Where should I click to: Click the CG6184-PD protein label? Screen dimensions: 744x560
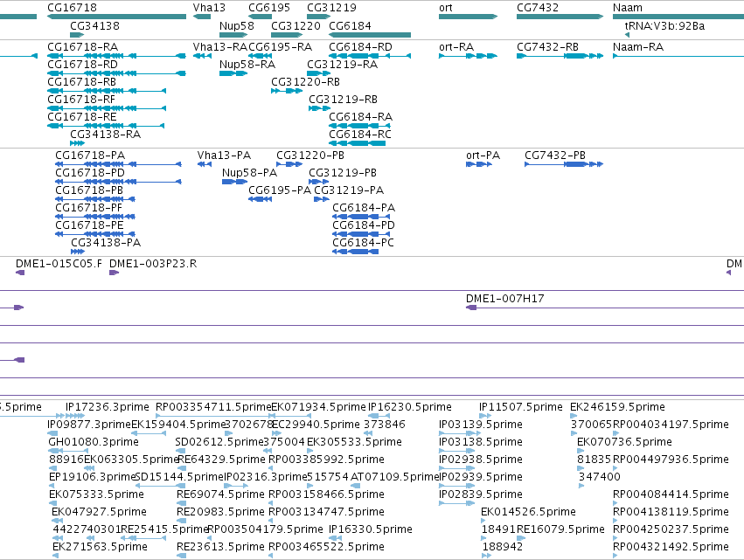tap(364, 225)
